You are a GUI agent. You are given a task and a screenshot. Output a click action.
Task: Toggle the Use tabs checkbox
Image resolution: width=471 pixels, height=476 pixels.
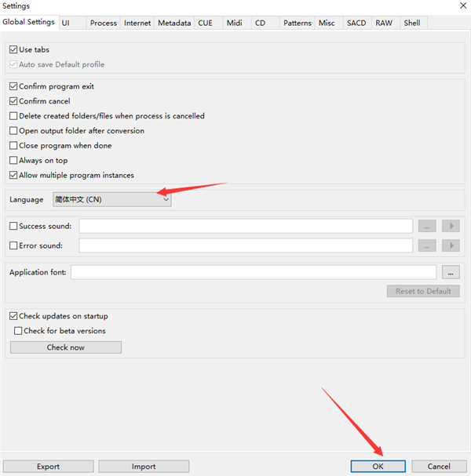pos(13,50)
